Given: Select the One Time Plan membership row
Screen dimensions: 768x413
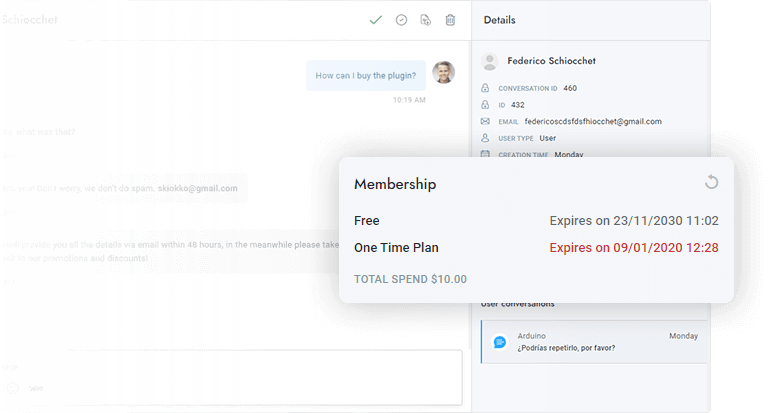Looking at the screenshot, I should click(x=536, y=248).
